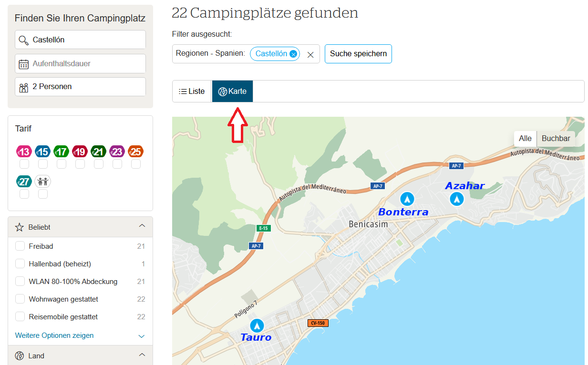Open the 2 Personen selector
The image size is (588, 365).
click(80, 87)
